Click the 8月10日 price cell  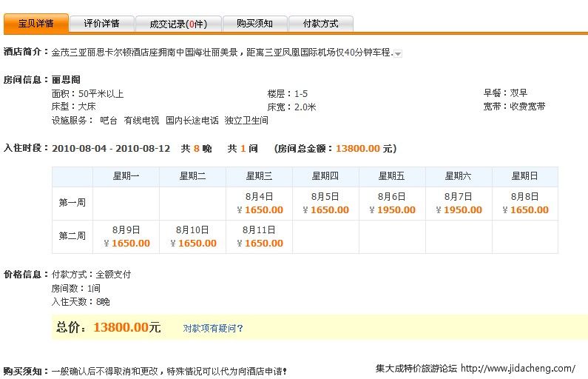click(x=192, y=237)
